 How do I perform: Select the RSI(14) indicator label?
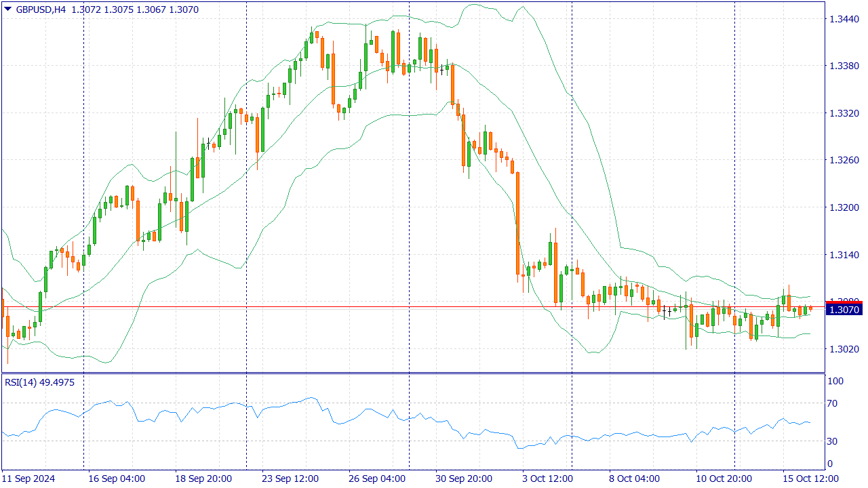pyautogui.click(x=20, y=382)
